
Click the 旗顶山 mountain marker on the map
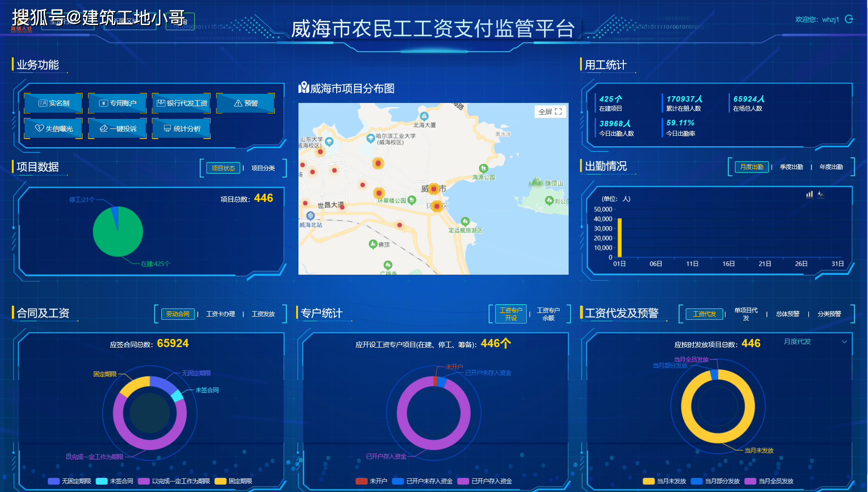pyautogui.click(x=537, y=183)
